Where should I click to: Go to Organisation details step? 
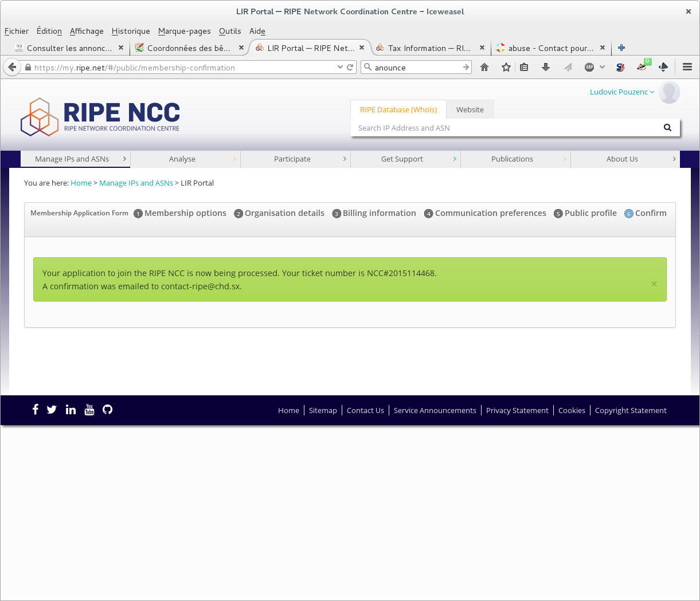click(x=279, y=213)
